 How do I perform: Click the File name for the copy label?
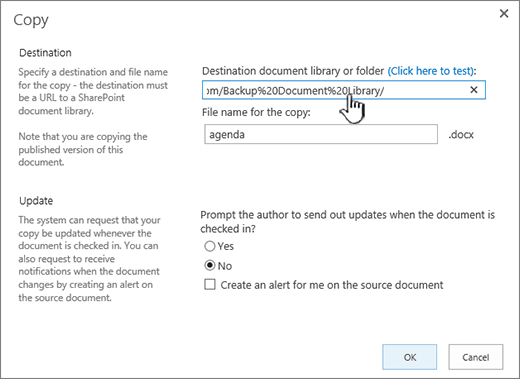click(256, 112)
